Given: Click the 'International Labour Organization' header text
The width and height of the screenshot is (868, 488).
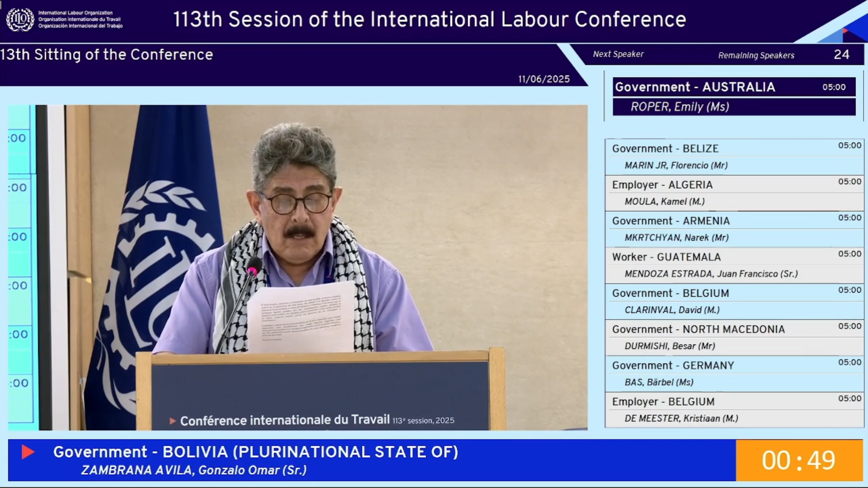Looking at the screenshot, I should point(75,13).
